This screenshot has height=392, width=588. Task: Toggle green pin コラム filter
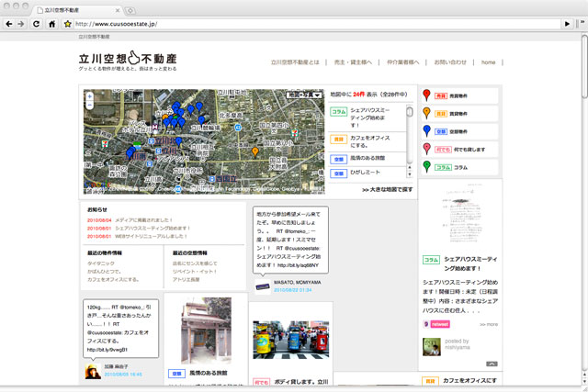click(460, 167)
